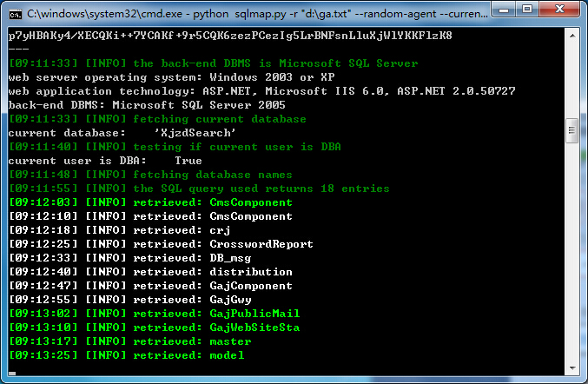Image resolution: width=588 pixels, height=384 pixels.
Task: Click the retrieved 'master' entry
Action: click(x=230, y=341)
